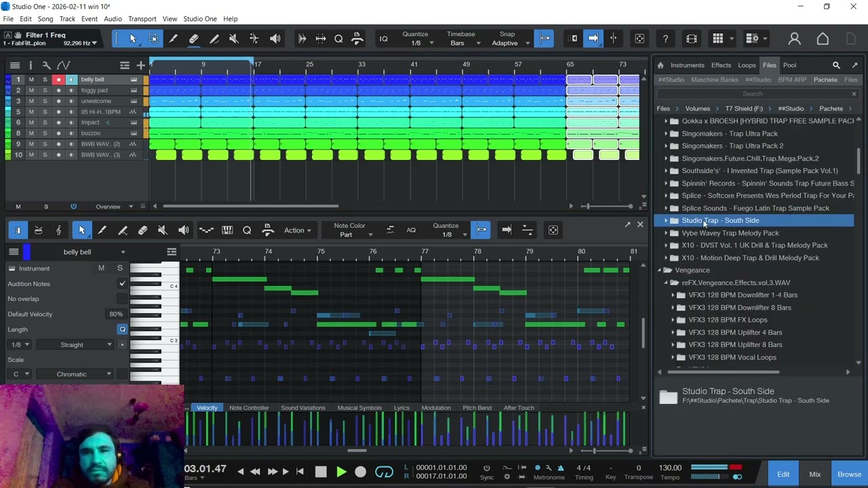Click the IQ input quantize button
868x488 pixels.
383,39
